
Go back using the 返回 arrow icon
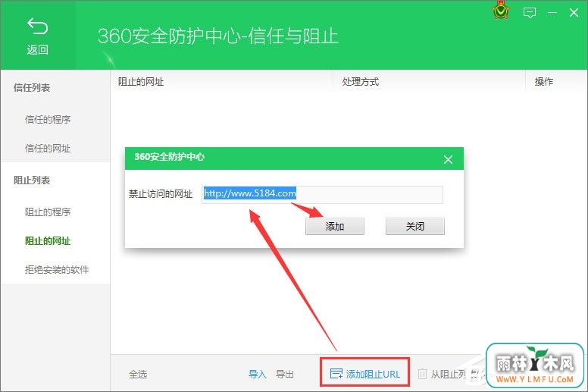pyautogui.click(x=37, y=27)
